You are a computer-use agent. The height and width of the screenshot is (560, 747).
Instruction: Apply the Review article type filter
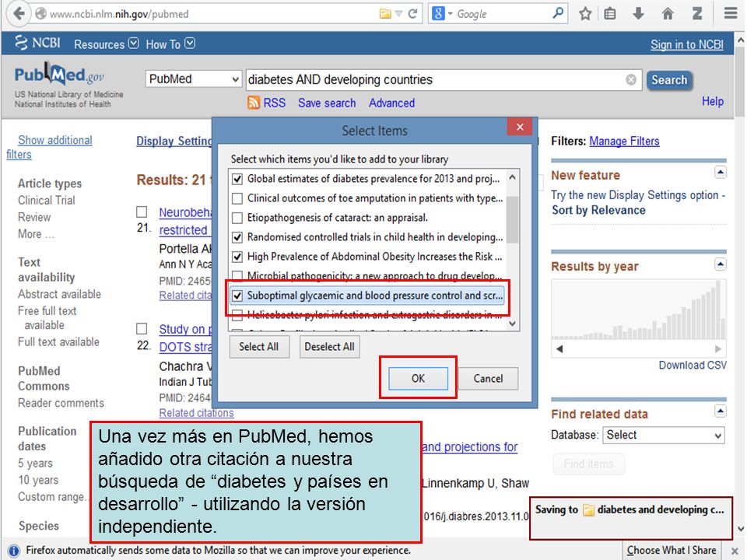click(x=34, y=217)
